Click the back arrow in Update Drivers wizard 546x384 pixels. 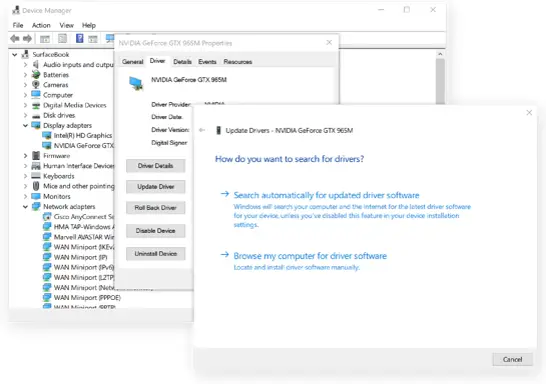click(202, 130)
